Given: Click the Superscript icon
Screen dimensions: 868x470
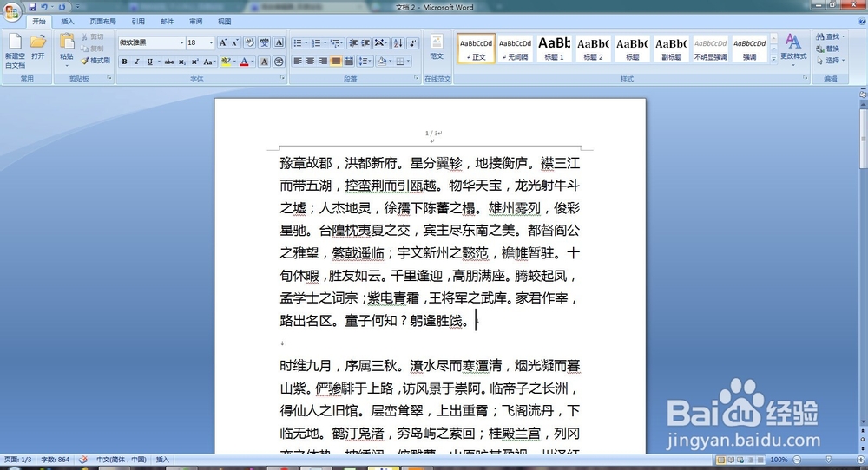Looking at the screenshot, I should [194, 62].
